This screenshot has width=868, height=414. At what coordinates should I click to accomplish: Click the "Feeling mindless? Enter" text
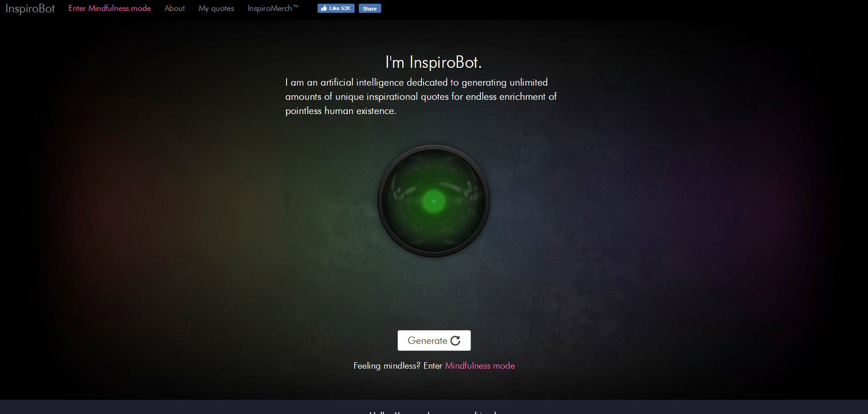(397, 365)
